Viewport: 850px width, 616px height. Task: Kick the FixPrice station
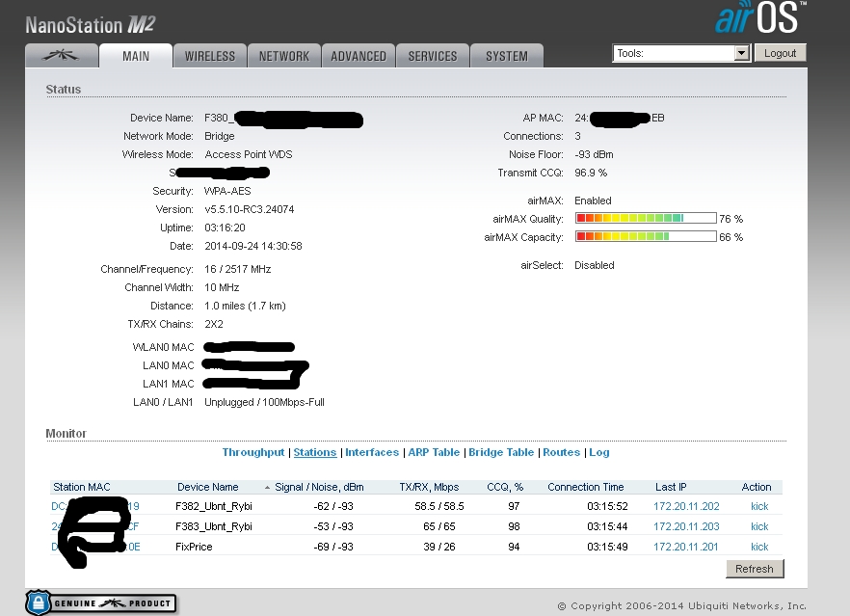(759, 547)
